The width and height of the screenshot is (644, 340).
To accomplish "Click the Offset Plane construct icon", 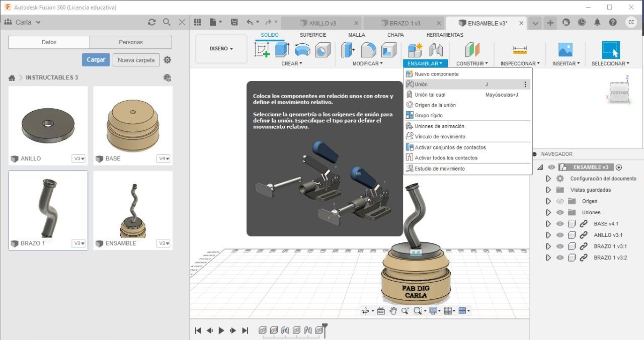I will coord(472,50).
